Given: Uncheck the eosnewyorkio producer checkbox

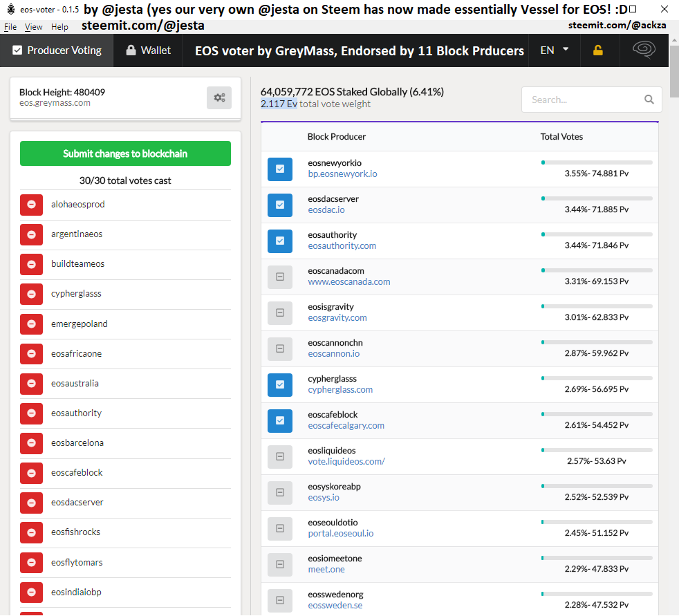Looking at the screenshot, I should pyautogui.click(x=280, y=169).
